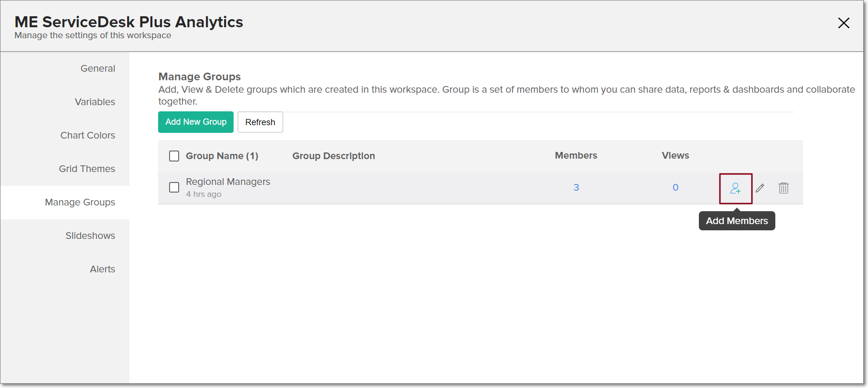This screenshot has width=868, height=388.
Task: Click the Members column header
Action: coord(576,155)
